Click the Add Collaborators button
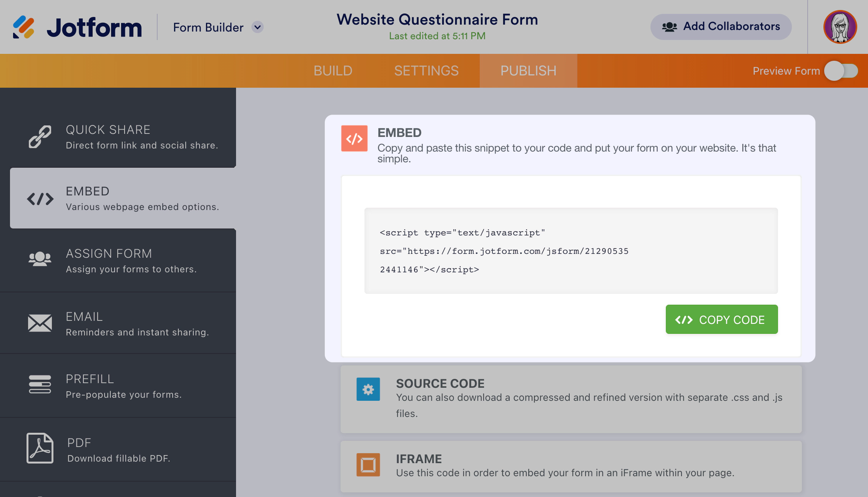Screen dimensions: 868x497 point(721,27)
